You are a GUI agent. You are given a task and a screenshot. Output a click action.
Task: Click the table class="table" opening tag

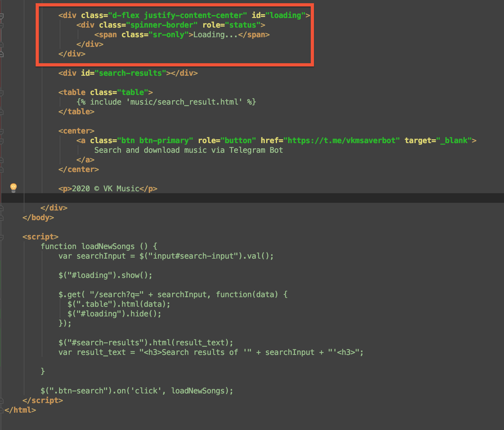coord(106,92)
